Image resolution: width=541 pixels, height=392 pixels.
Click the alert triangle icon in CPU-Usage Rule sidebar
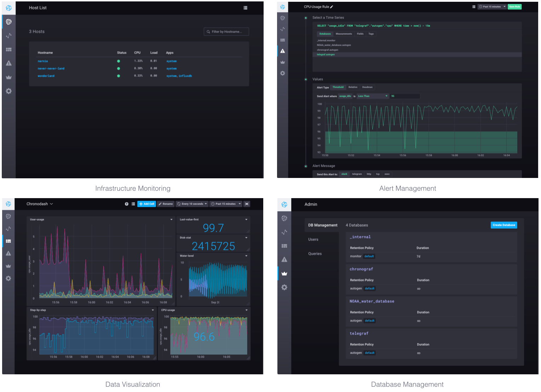pos(282,51)
